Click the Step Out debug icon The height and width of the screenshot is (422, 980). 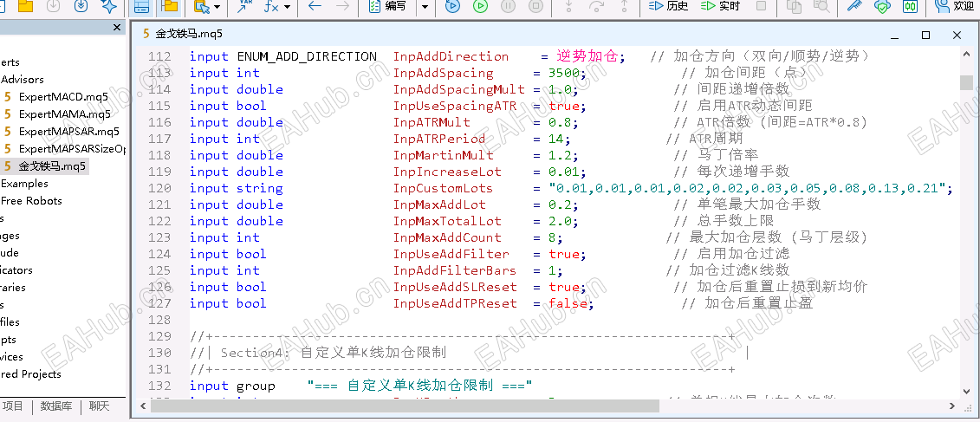[x=624, y=6]
